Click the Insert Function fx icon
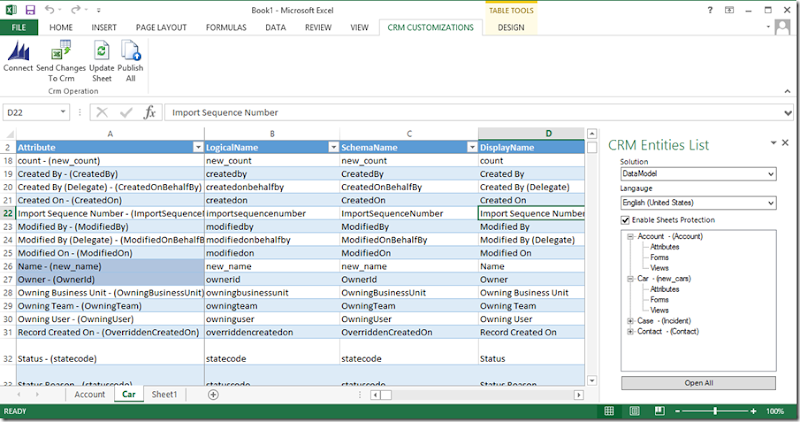 pos(150,113)
